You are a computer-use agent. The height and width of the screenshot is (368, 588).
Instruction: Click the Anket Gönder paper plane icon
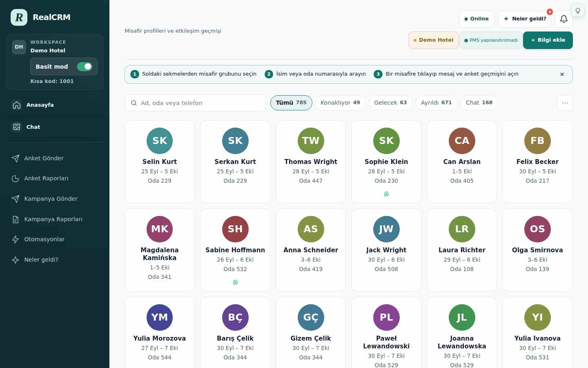coord(16,158)
